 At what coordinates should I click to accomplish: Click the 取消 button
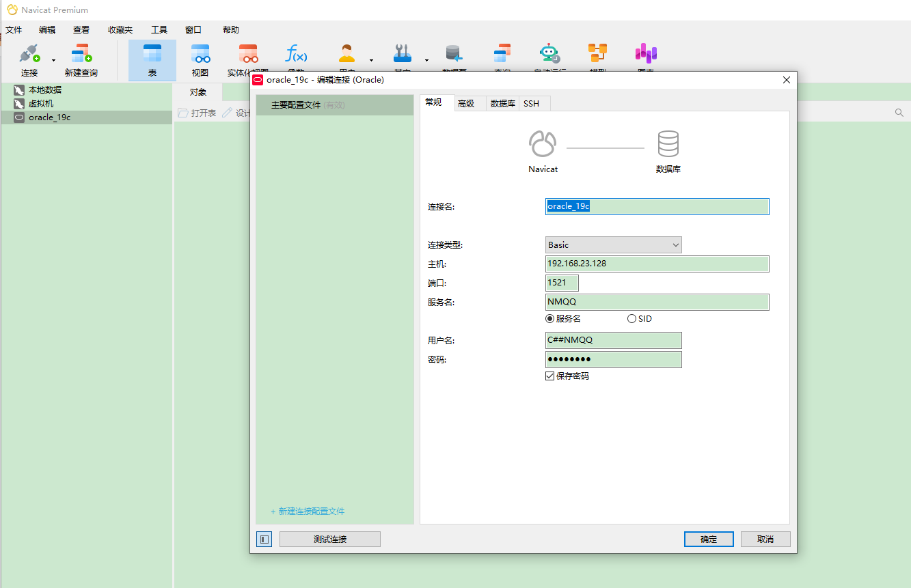tap(765, 539)
